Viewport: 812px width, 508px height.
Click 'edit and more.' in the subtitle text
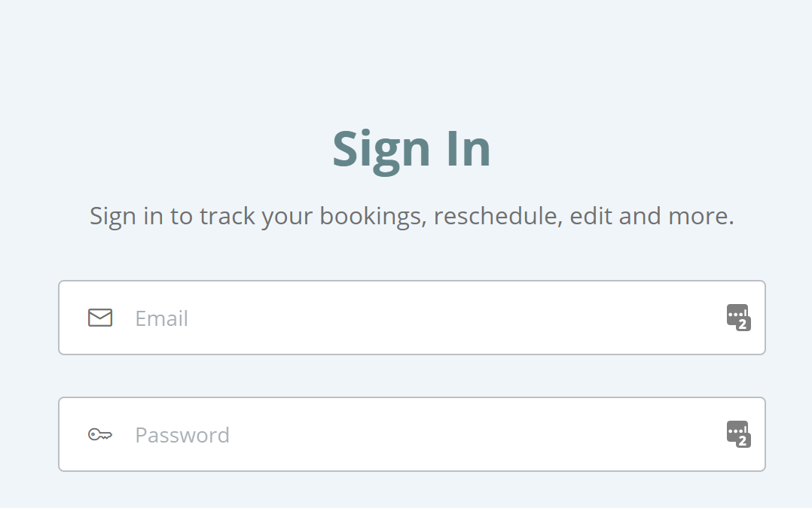652,216
